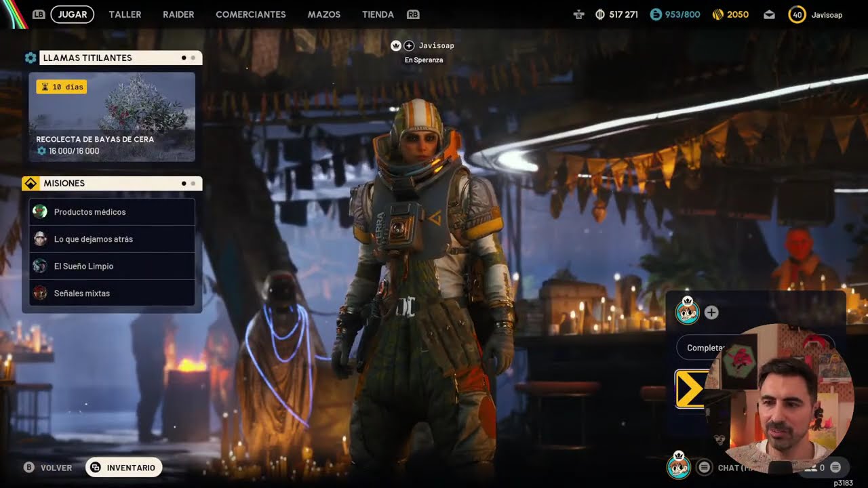The image size is (868, 488).
Task: Select the Productos médicos mission
Action: pos(112,212)
